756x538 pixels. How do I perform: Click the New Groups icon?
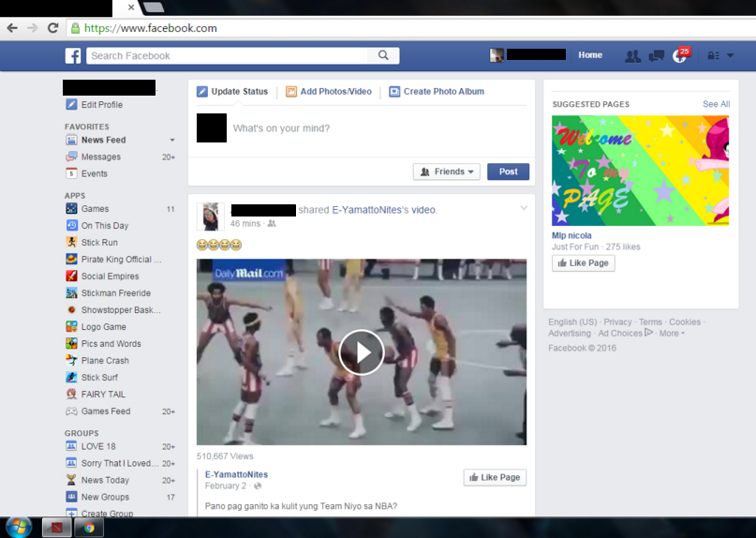tap(71, 498)
